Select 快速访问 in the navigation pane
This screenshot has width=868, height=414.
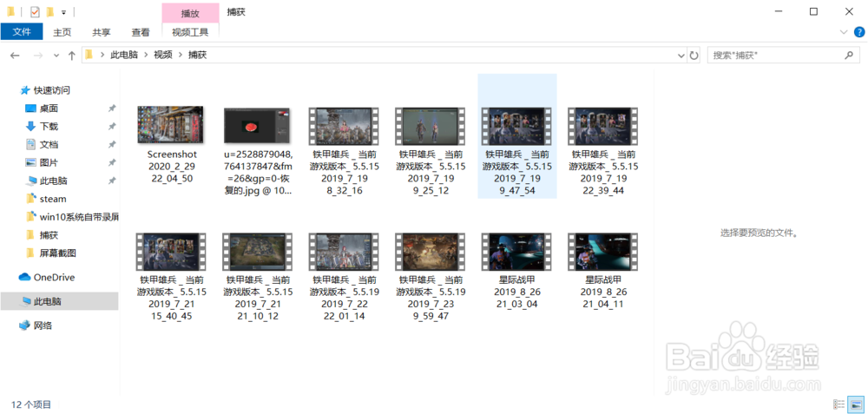(52, 90)
